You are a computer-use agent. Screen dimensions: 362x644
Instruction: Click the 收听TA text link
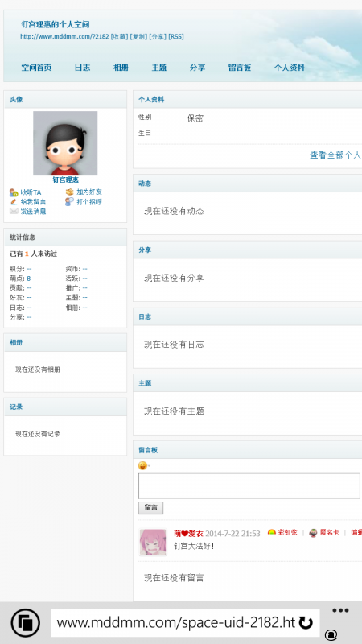tap(31, 192)
